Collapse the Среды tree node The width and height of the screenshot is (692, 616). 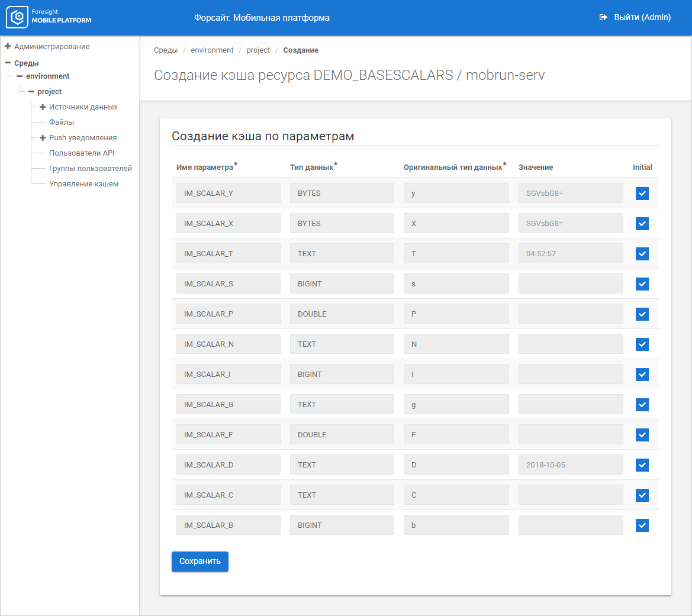point(8,63)
